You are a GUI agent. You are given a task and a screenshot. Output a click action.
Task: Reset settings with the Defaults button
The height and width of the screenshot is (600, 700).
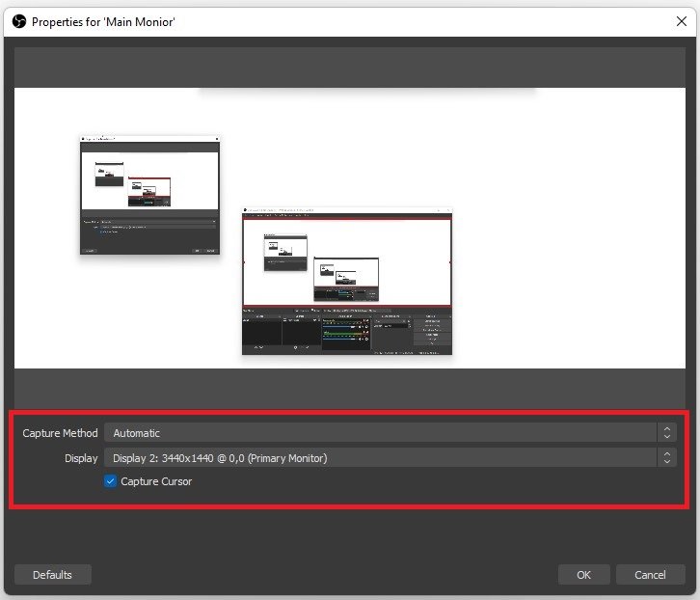pos(52,575)
